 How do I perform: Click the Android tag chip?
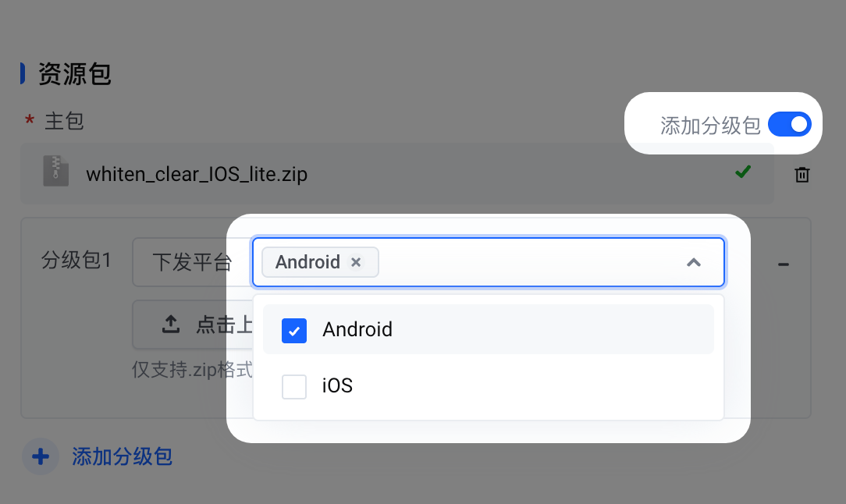320,262
